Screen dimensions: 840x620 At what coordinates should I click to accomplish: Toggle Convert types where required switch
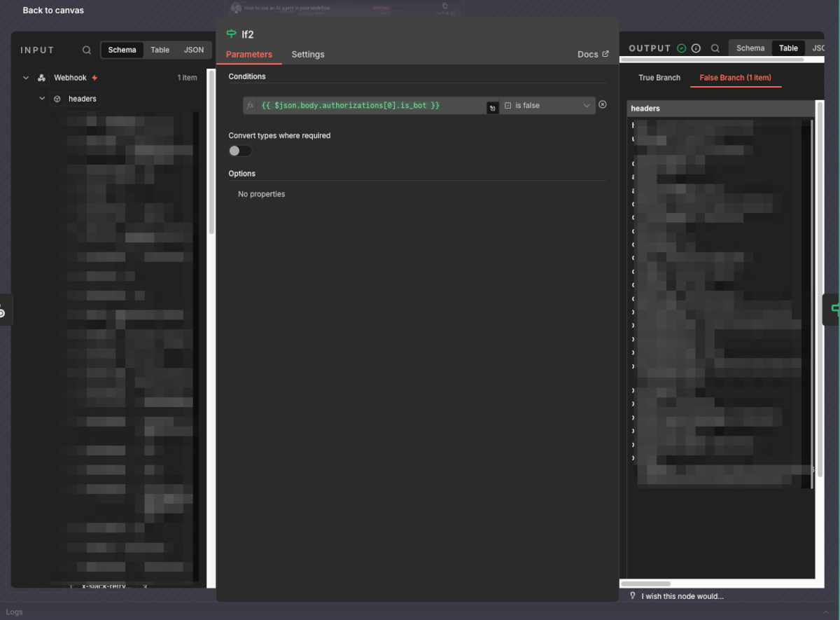240,151
